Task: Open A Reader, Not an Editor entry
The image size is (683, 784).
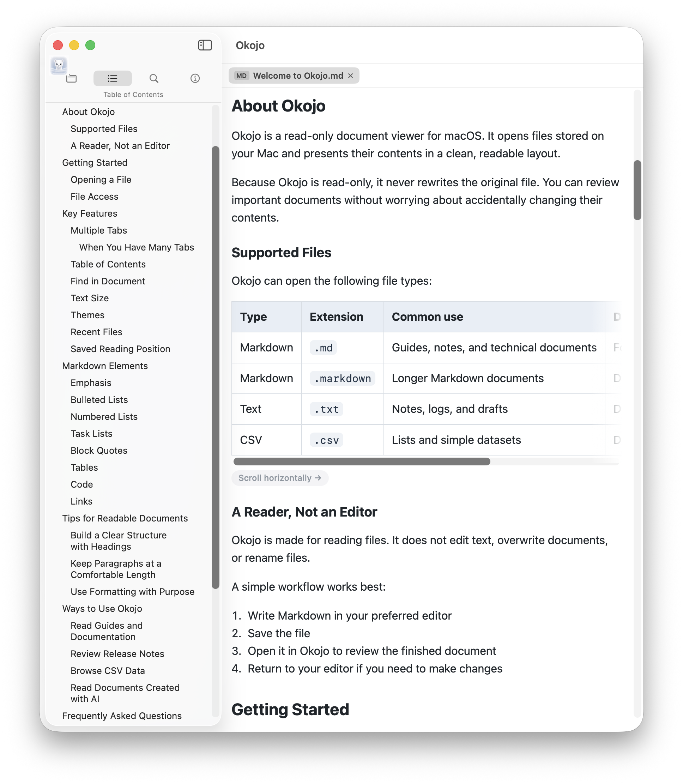Action: [120, 146]
